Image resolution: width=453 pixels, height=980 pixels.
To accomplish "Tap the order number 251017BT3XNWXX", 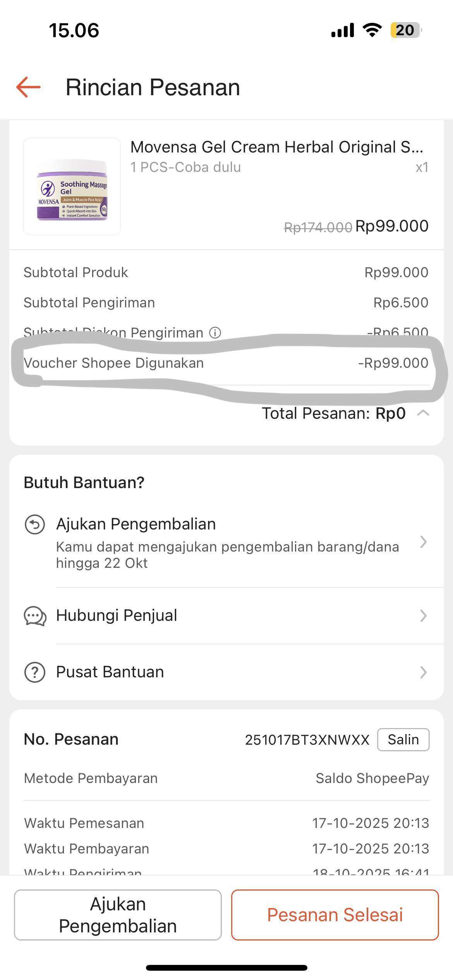I will (307, 740).
